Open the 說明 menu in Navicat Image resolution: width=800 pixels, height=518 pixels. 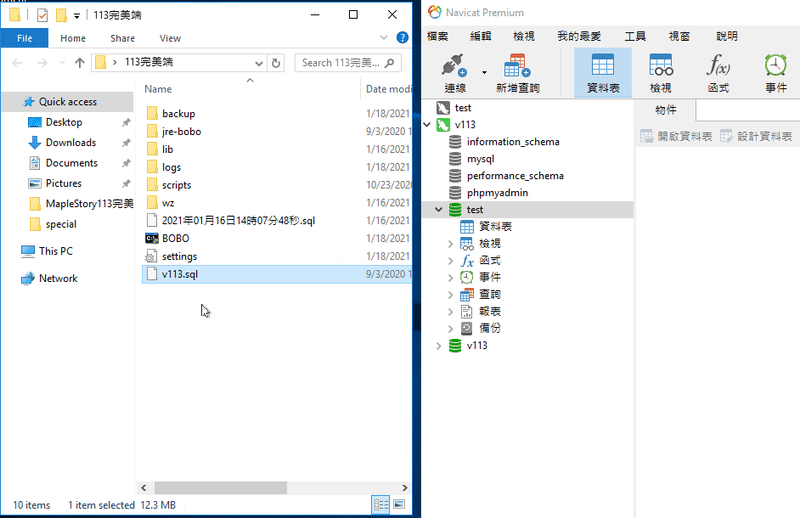tap(727, 36)
